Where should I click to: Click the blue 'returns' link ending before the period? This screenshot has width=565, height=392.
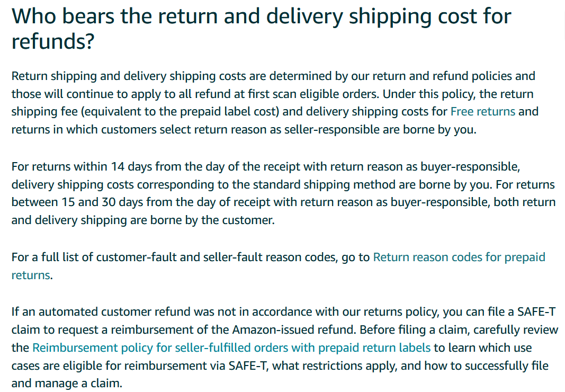tap(31, 275)
